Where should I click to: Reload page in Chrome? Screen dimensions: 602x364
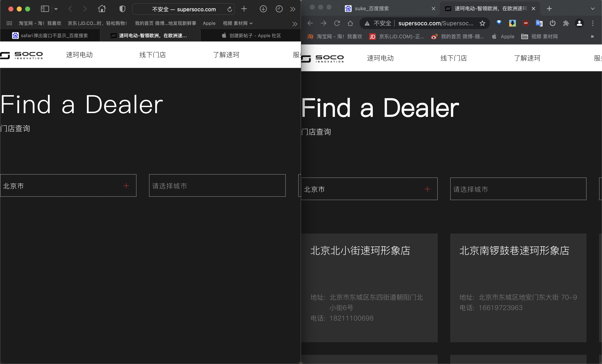coord(337,23)
